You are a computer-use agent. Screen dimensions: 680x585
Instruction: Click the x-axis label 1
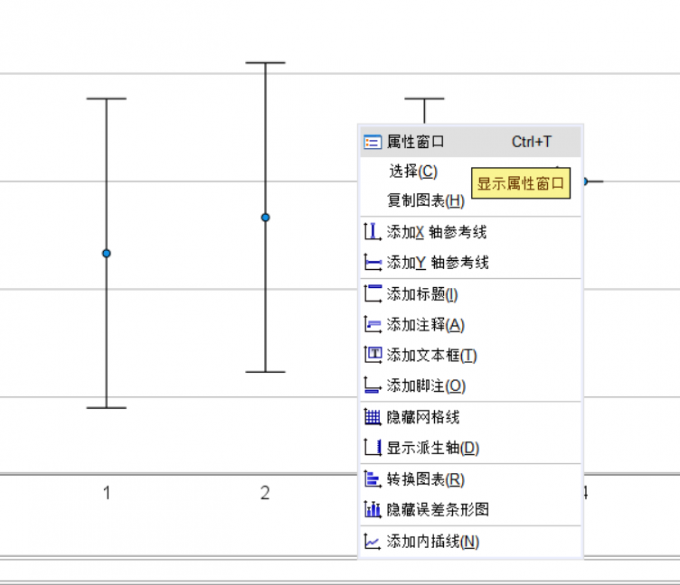[x=107, y=493]
